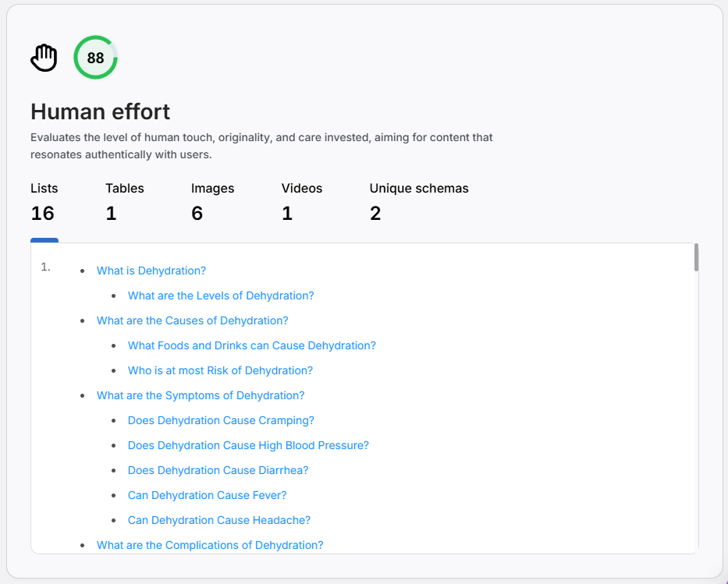Click the hand icon above Human effort
Screen dimensions: 728x584
pyautogui.click(x=44, y=58)
